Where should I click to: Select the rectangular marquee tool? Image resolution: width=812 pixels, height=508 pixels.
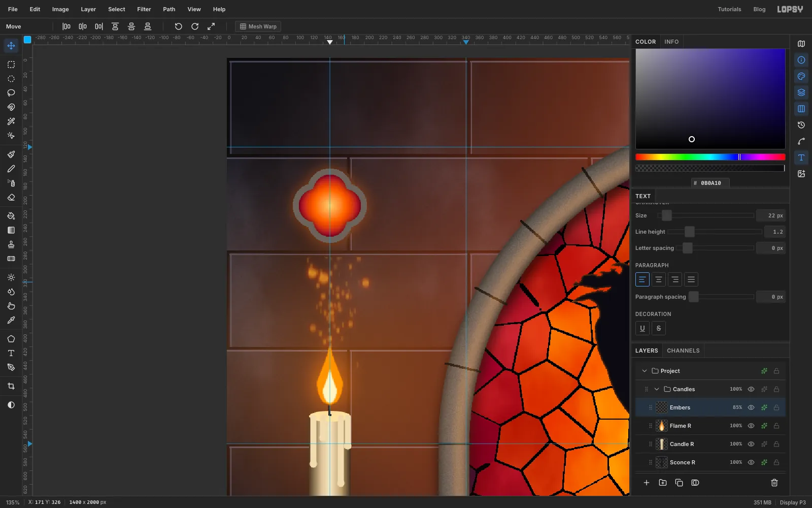click(x=11, y=65)
